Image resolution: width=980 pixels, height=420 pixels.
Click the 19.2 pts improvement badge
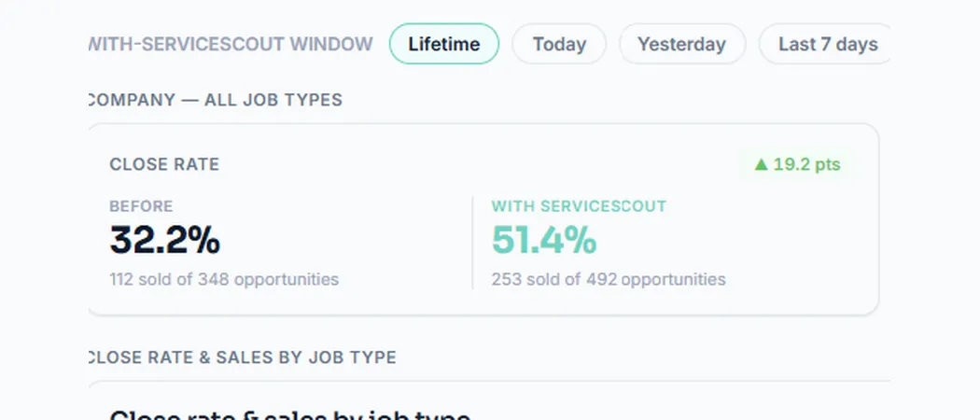point(797,164)
